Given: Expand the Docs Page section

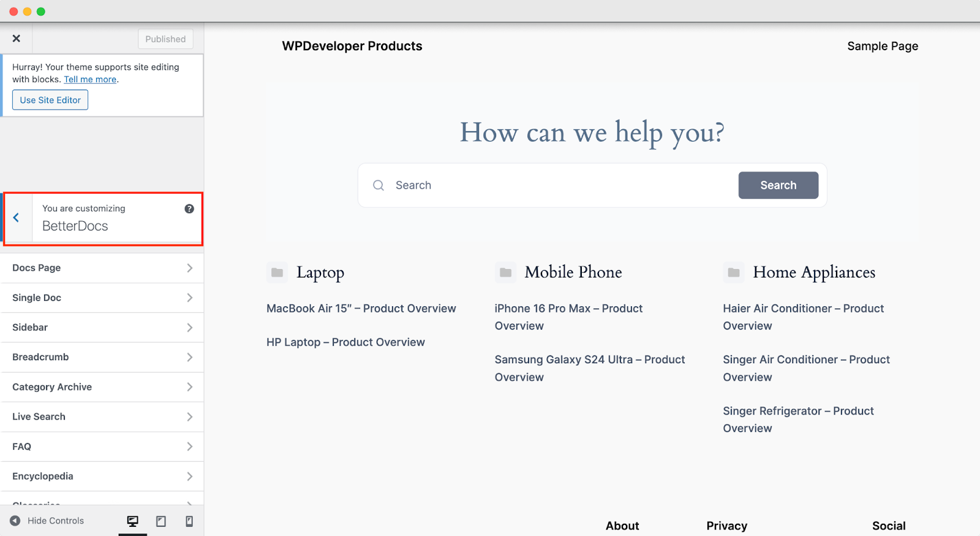Looking at the screenshot, I should (102, 268).
